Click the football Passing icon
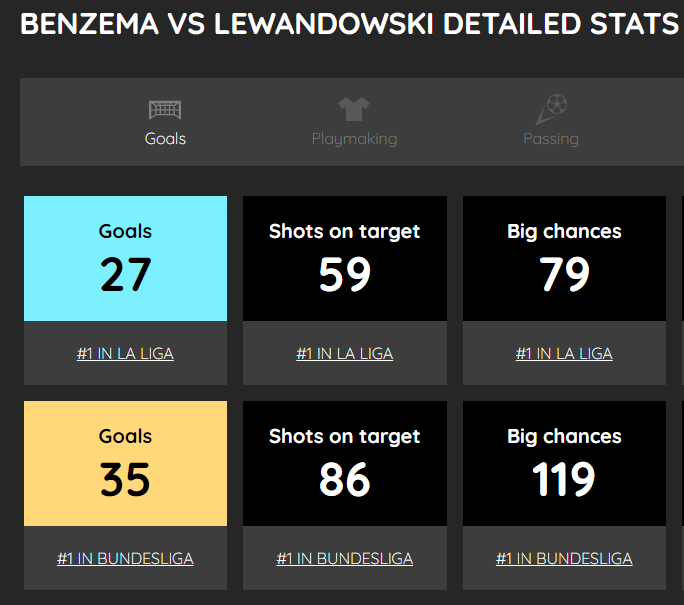684x605 pixels. pyautogui.click(x=551, y=109)
